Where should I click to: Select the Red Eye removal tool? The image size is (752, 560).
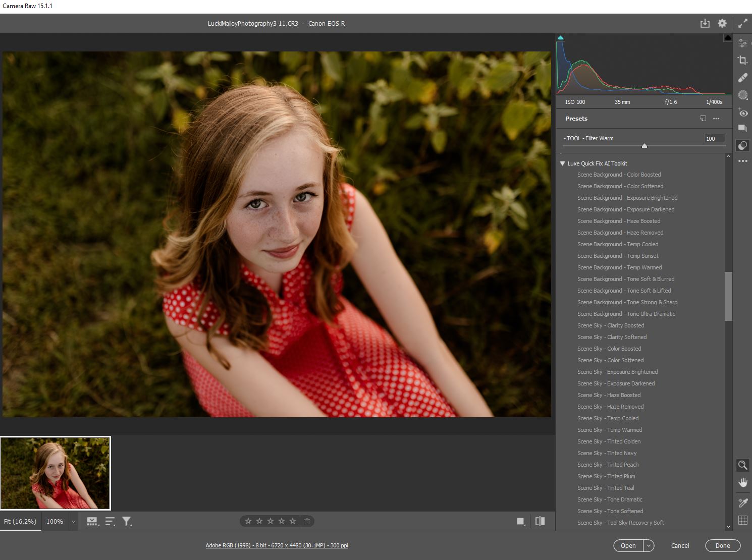coord(742,113)
